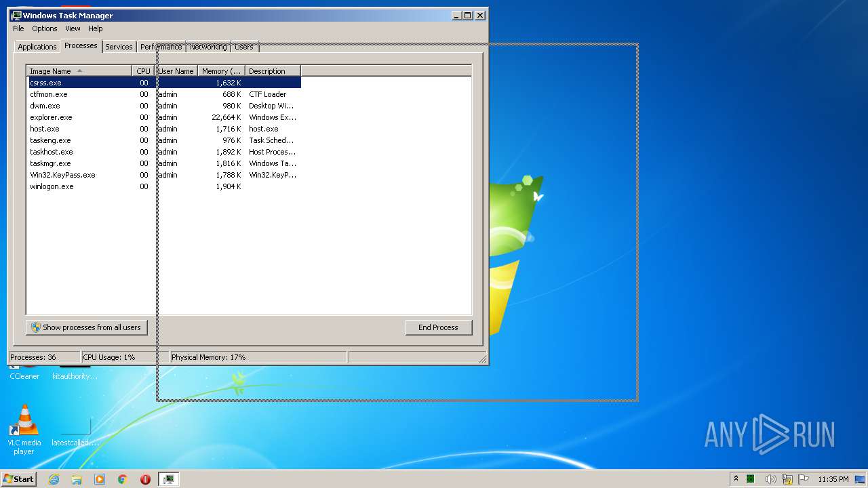Sort by Description column header

[x=273, y=71]
